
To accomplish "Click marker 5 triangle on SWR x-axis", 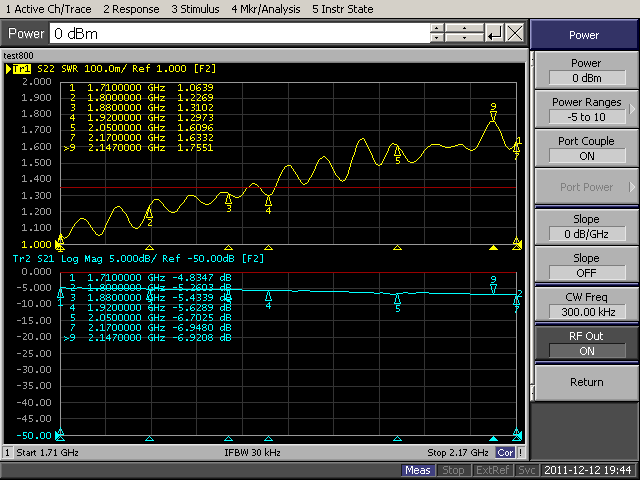I will 397,247.
